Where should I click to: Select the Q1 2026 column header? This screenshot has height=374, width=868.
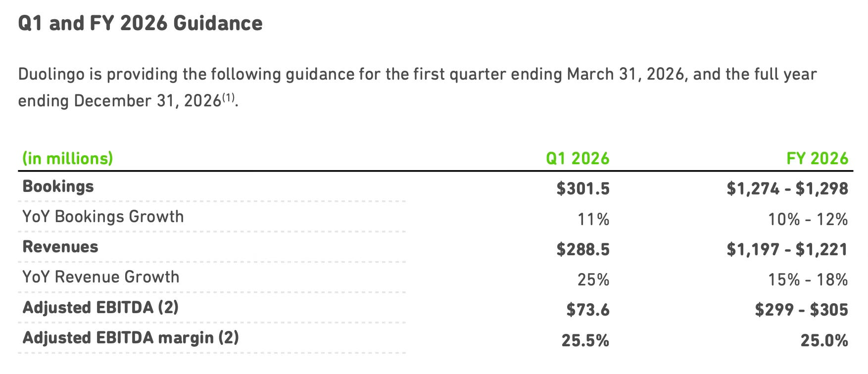tap(578, 158)
